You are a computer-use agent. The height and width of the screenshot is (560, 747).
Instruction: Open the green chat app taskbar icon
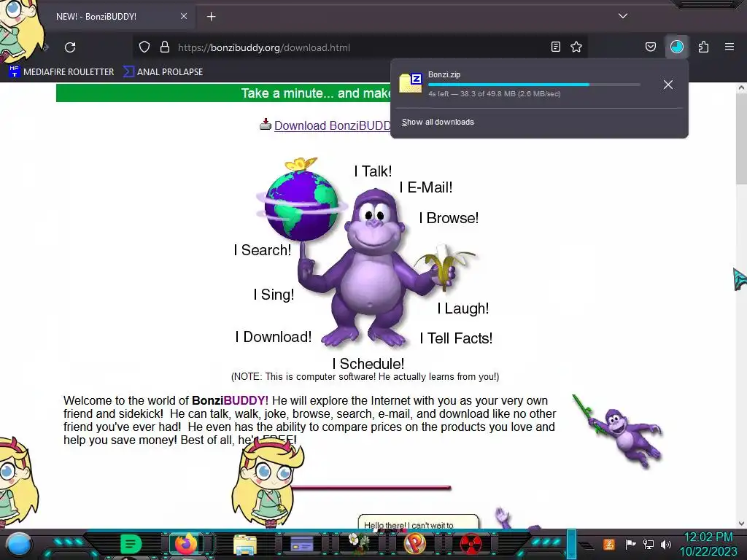131,544
